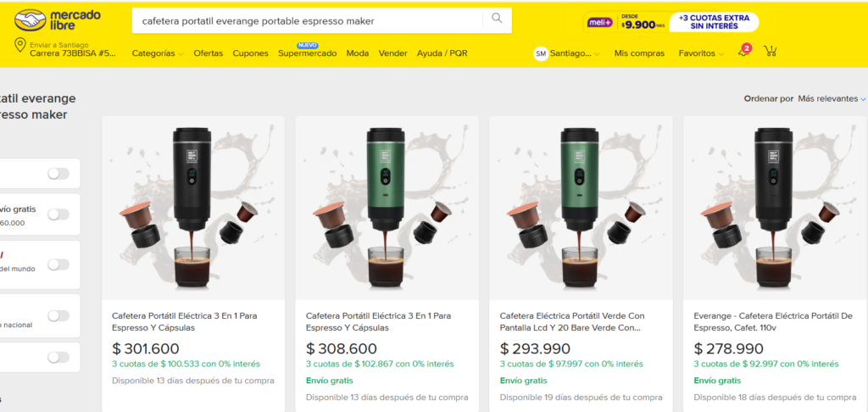Image resolution: width=868 pixels, height=412 pixels.
Task: Open the $278.990 Everange product title
Action: 772,321
